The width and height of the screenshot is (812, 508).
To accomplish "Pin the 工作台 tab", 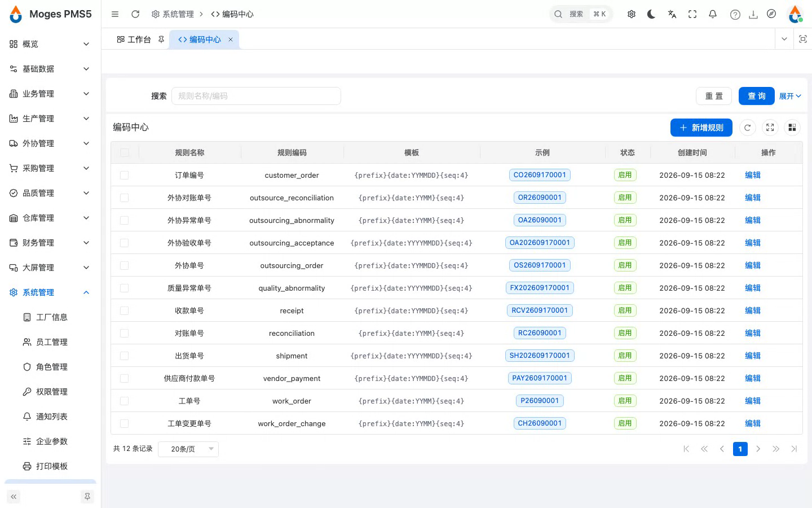I will pos(161,40).
